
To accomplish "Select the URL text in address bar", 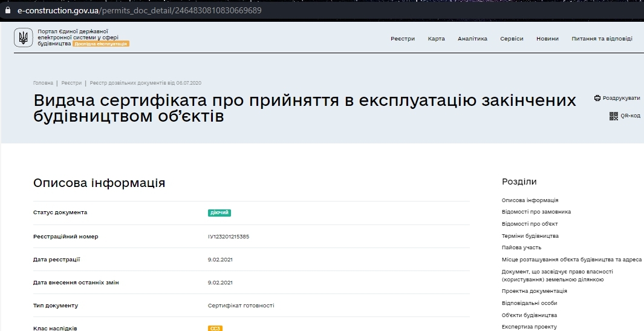I will coord(139,10).
